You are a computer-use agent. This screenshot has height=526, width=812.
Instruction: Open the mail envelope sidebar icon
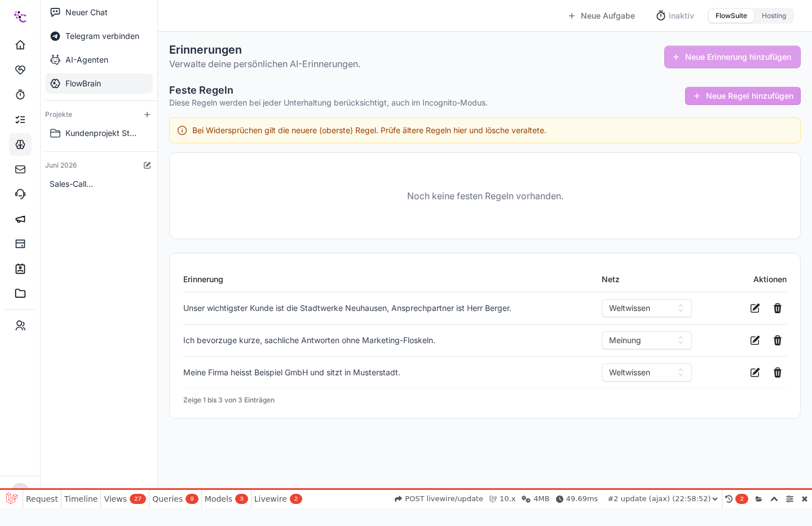click(20, 169)
